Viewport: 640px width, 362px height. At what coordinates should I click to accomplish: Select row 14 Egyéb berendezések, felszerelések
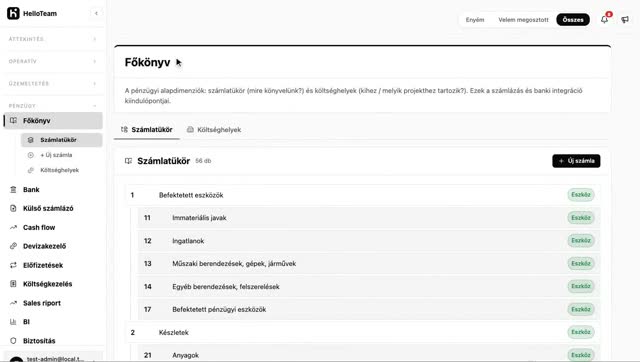coord(369,286)
